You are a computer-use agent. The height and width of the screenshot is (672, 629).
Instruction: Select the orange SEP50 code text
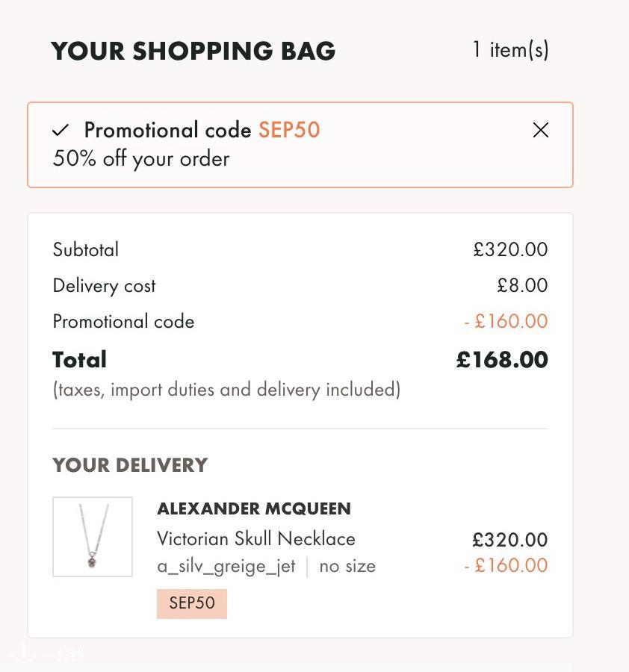point(289,130)
